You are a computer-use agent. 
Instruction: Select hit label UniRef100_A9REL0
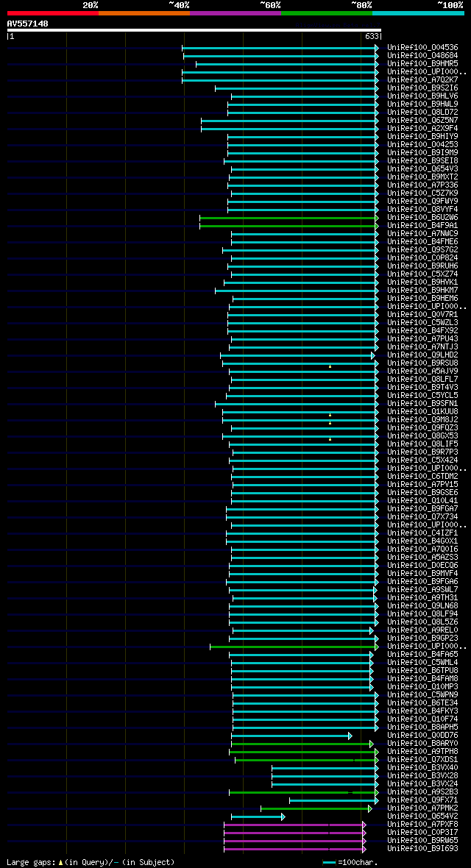click(x=422, y=630)
